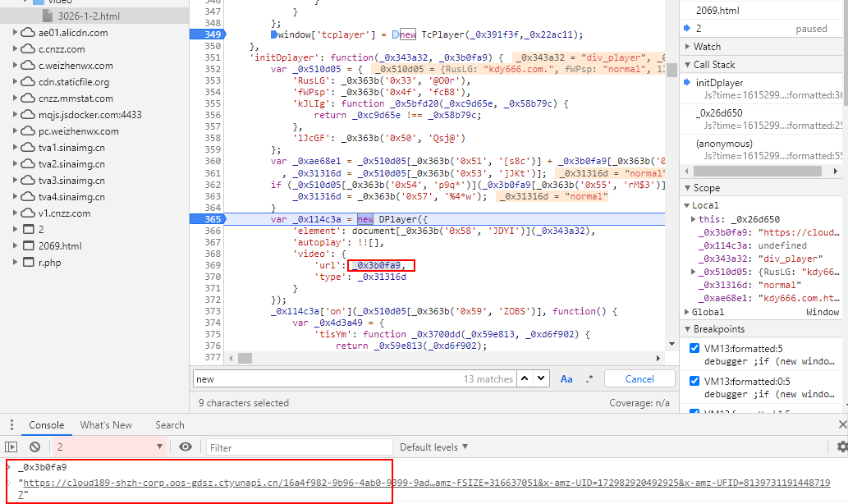Close the console drawer
This screenshot has width=848, height=504.
(841, 425)
